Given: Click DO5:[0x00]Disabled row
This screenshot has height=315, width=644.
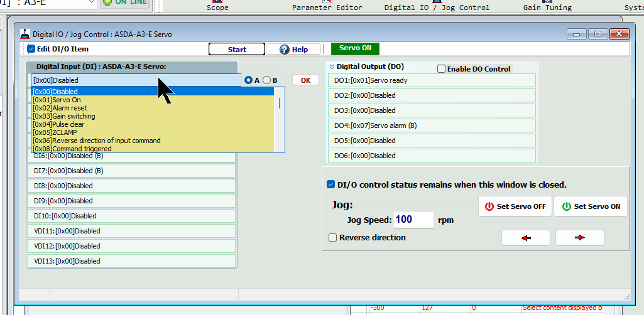Looking at the screenshot, I should (432, 141).
